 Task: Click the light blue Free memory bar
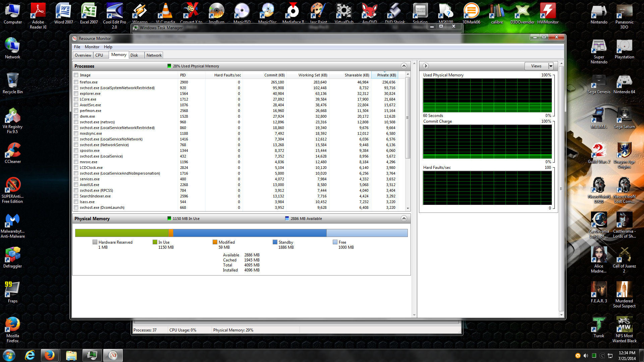367,233
